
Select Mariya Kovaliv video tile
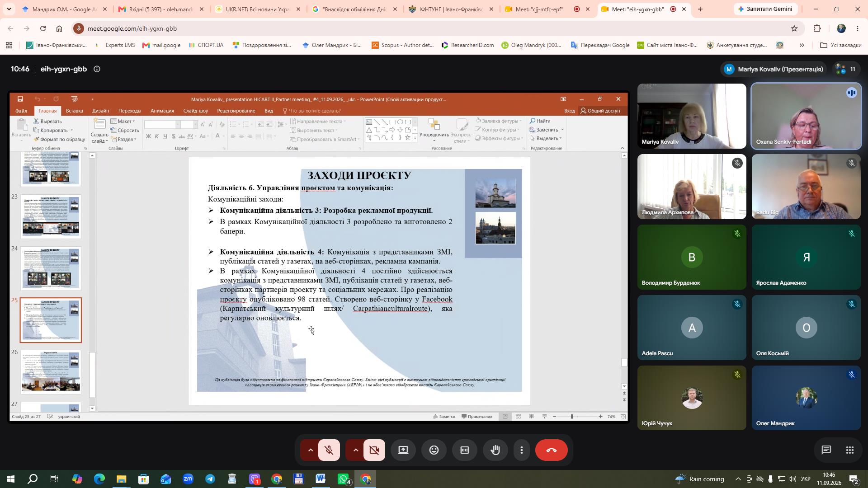tap(692, 116)
